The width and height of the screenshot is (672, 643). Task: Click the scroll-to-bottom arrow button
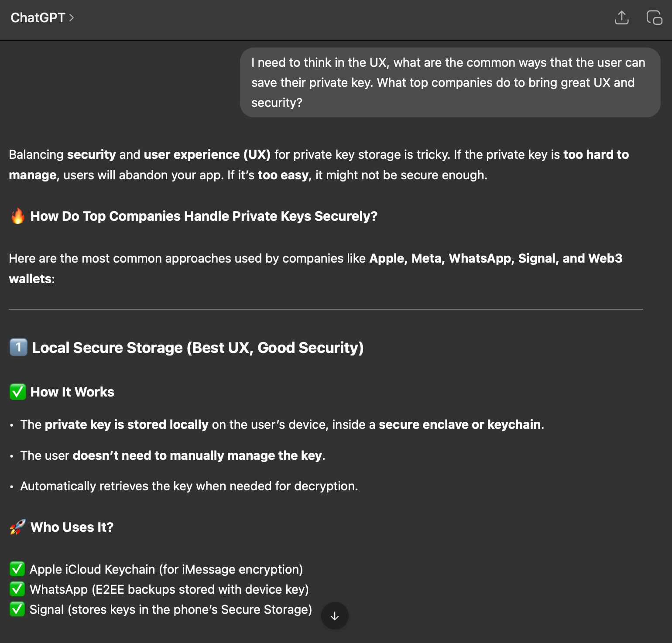click(x=335, y=616)
